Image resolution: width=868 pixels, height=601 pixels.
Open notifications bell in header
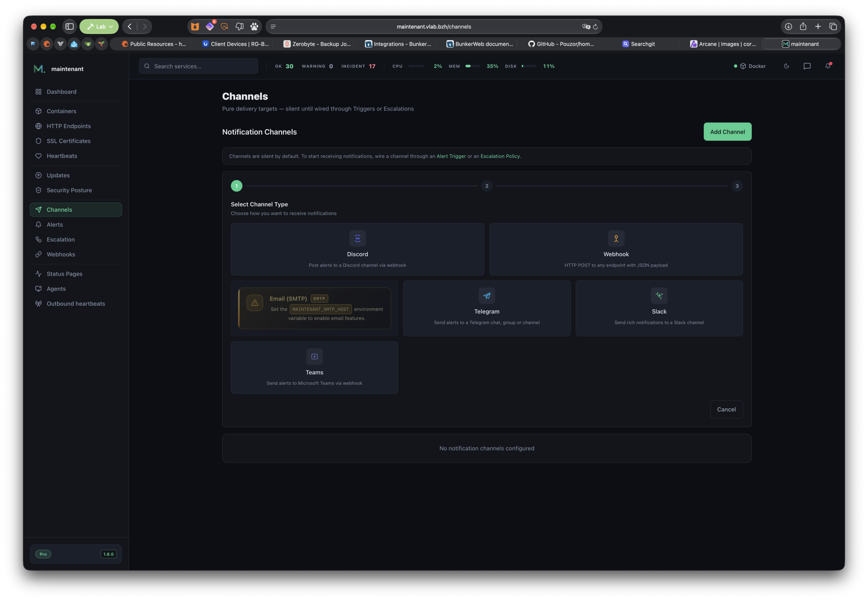[828, 66]
